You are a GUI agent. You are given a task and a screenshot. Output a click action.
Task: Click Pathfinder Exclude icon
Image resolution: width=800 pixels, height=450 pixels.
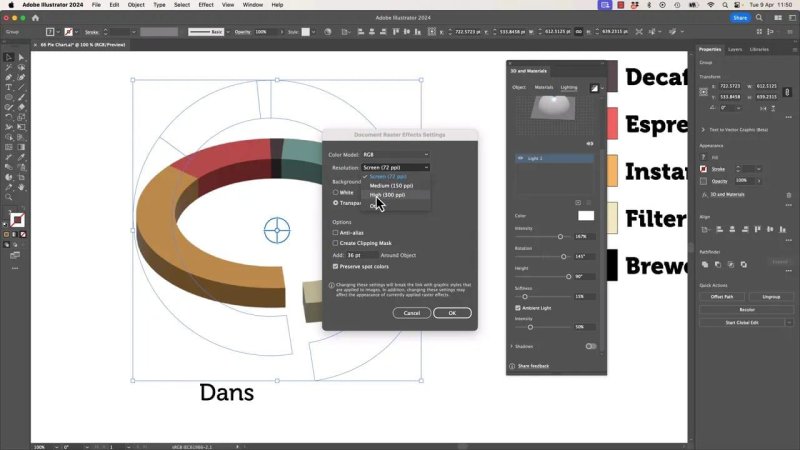pyautogui.click(x=744, y=264)
